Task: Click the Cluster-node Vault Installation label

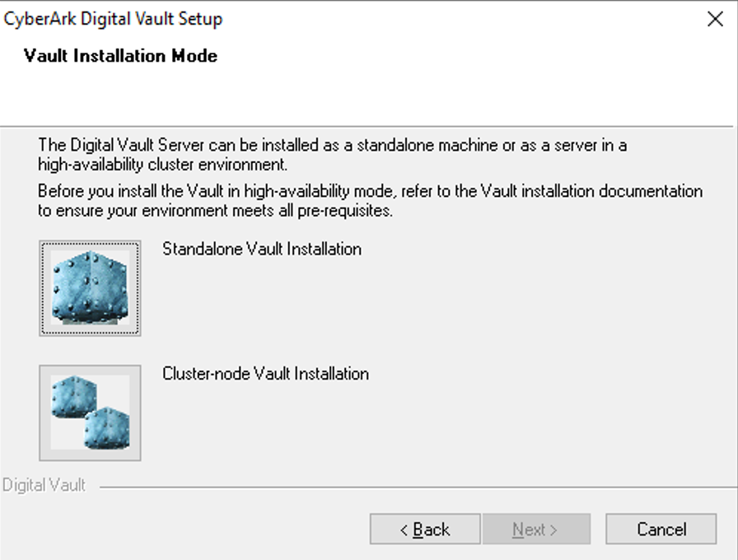Action: [x=265, y=374]
